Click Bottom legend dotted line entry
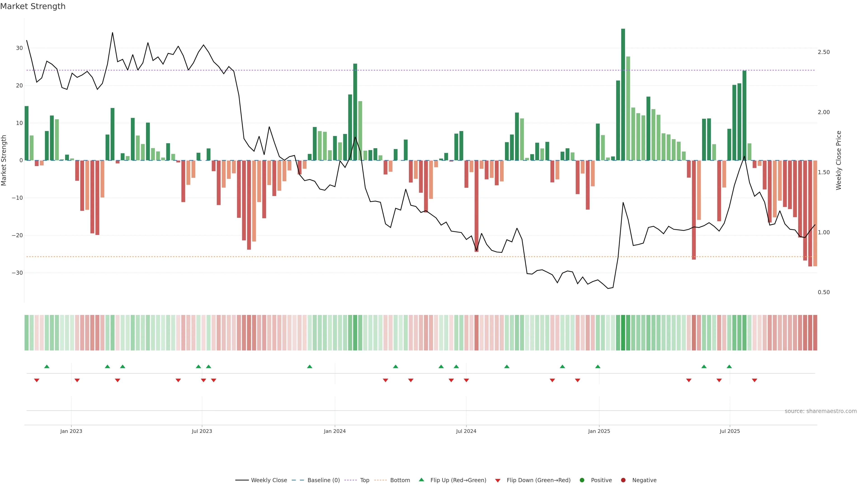The image size is (868, 488). point(380,480)
